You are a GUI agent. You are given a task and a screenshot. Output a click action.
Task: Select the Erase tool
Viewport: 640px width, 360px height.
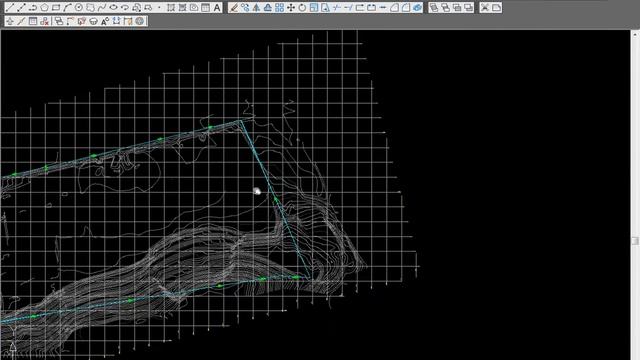[233, 8]
